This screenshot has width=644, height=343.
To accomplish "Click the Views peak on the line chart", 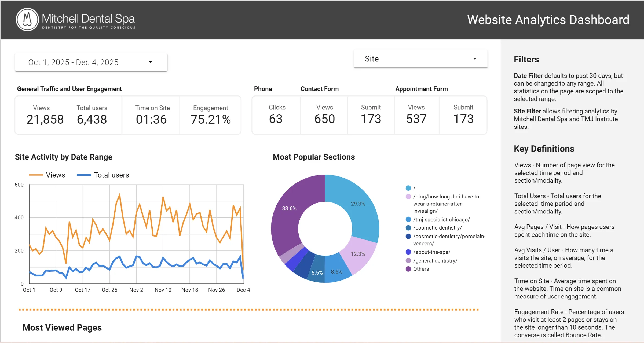I will point(119,193).
